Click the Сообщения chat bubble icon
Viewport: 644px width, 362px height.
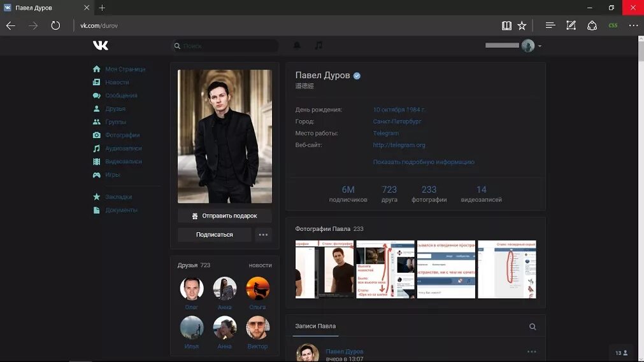pyautogui.click(x=97, y=95)
